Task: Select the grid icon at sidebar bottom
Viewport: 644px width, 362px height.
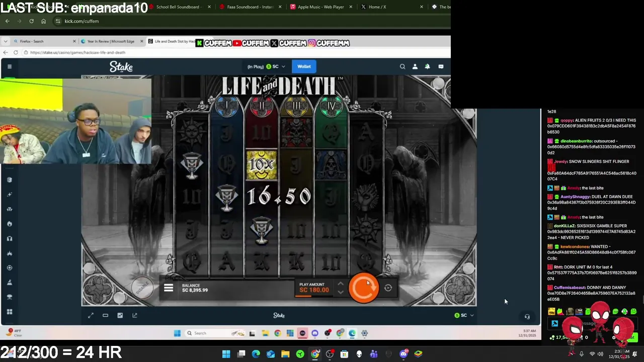Action: pyautogui.click(x=9, y=312)
